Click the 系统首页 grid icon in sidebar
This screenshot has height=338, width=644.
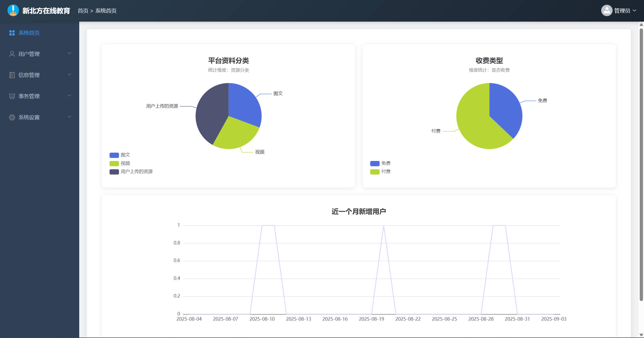12,33
